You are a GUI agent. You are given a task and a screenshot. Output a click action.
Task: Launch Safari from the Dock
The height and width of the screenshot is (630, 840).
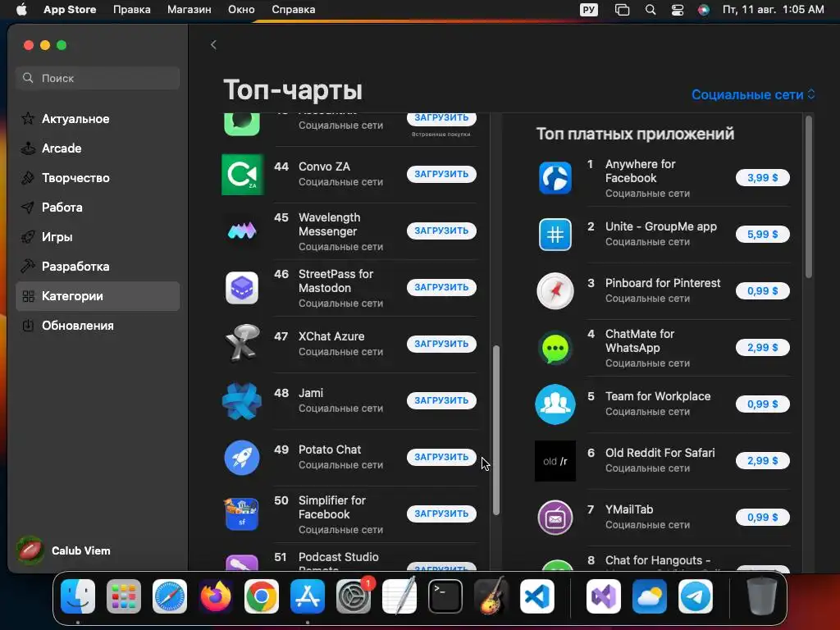pos(170,596)
